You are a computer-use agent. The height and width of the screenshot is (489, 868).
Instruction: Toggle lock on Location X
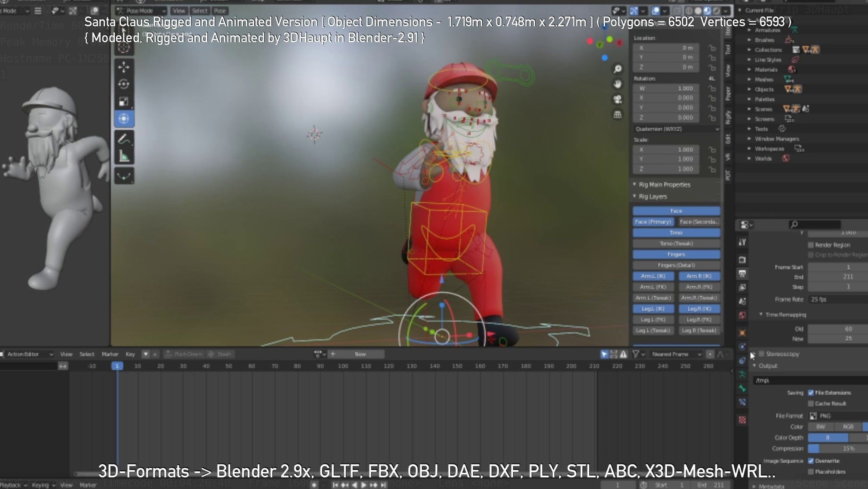coord(712,48)
